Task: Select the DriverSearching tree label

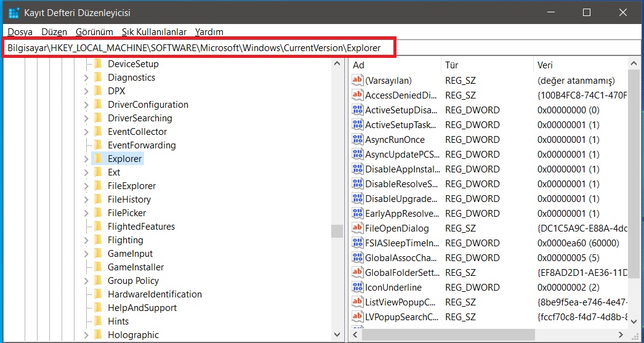Action: pos(140,118)
